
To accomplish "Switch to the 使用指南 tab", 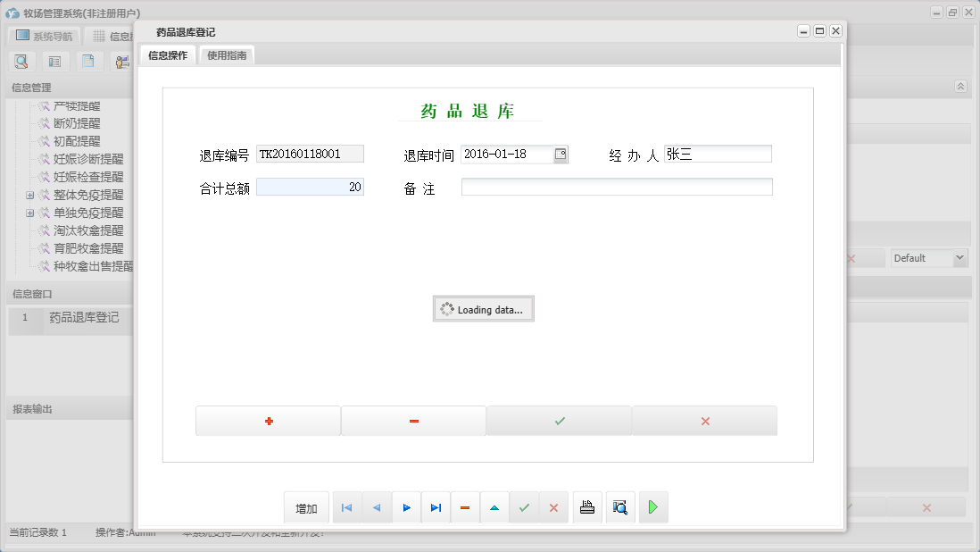I will (227, 54).
